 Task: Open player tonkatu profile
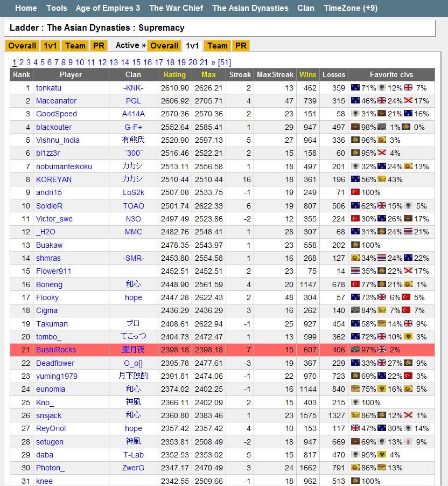pos(48,88)
